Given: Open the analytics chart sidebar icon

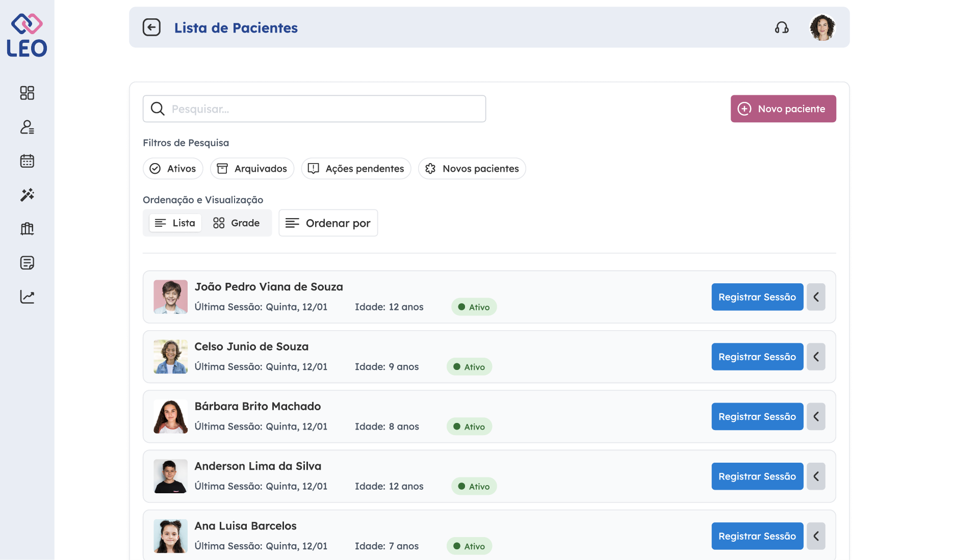Looking at the screenshot, I should tap(27, 297).
